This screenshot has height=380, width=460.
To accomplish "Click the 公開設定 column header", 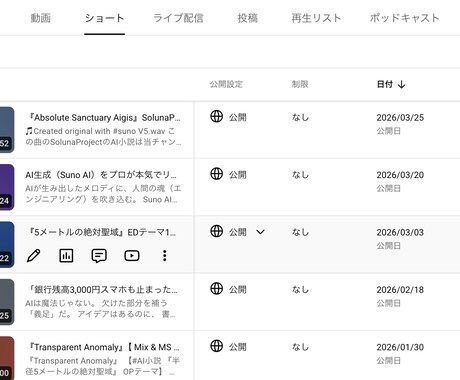I will coord(226,84).
